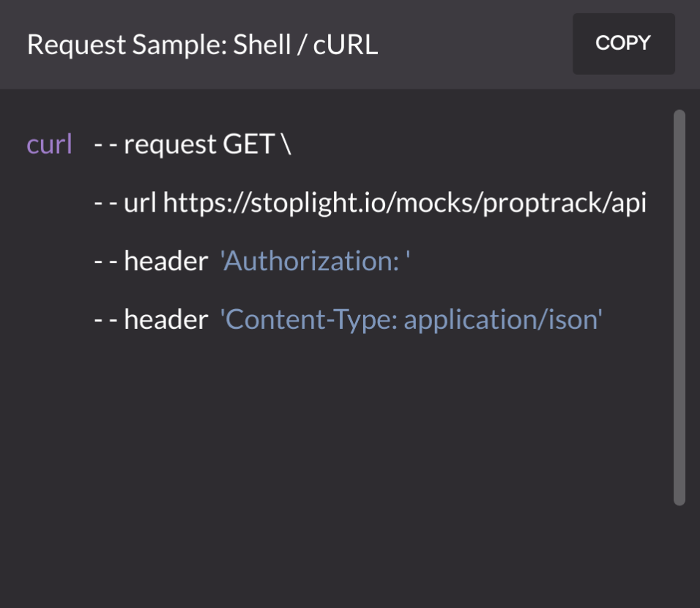700x608 pixels.
Task: Click the first --header option
Action: click(x=149, y=261)
